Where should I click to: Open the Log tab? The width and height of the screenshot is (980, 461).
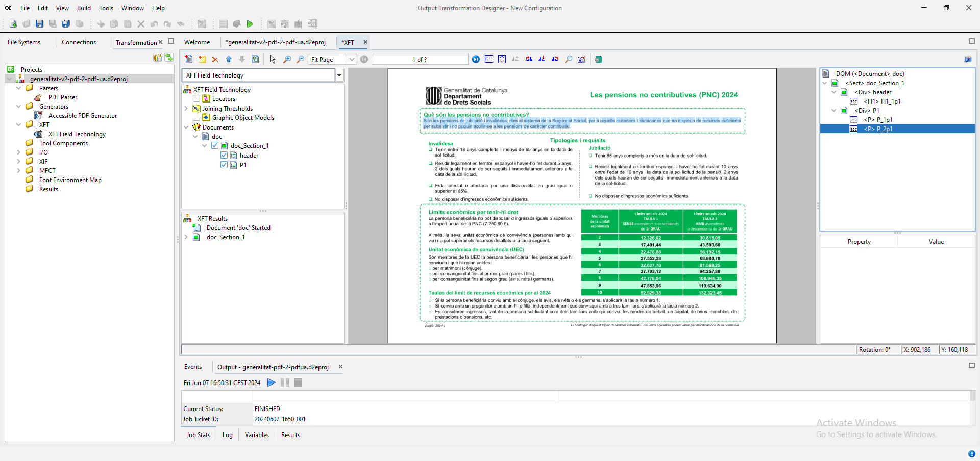click(x=227, y=435)
